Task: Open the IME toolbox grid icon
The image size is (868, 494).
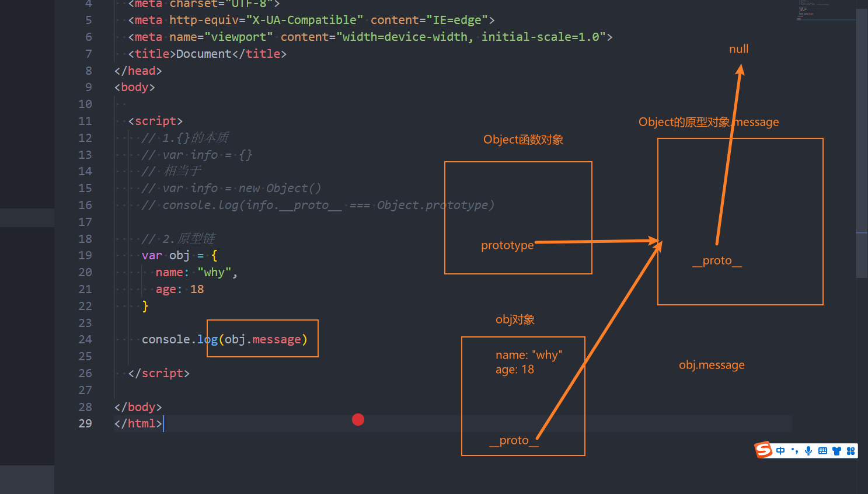Action: point(850,451)
